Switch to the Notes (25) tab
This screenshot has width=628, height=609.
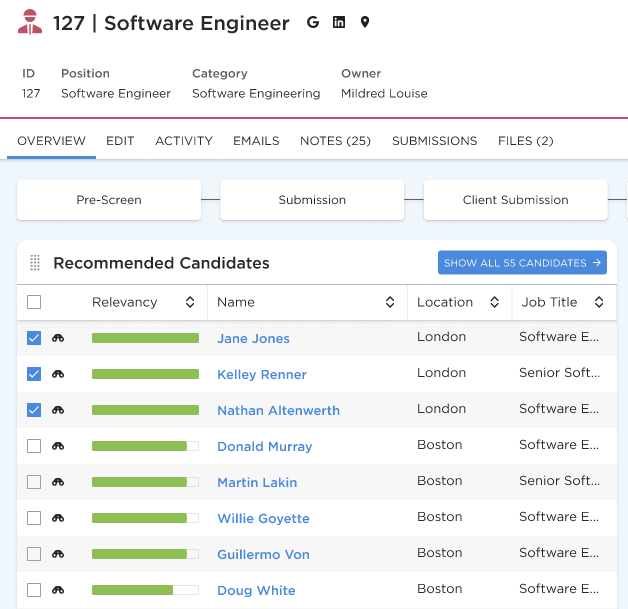[335, 141]
